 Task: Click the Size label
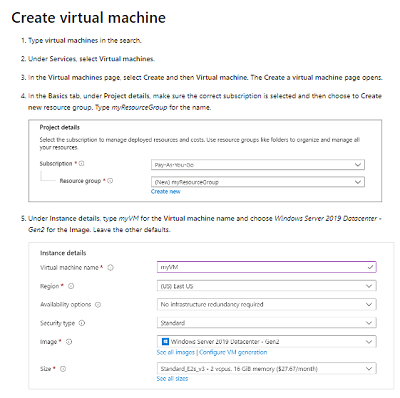(x=45, y=369)
